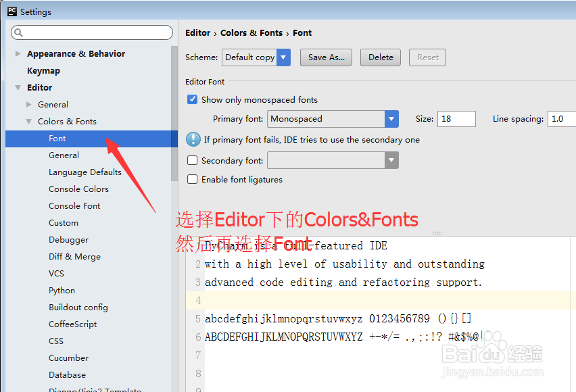Image resolution: width=576 pixels, height=392 pixels.
Task: Click the settings tree scrollbar
Action: coord(174,114)
